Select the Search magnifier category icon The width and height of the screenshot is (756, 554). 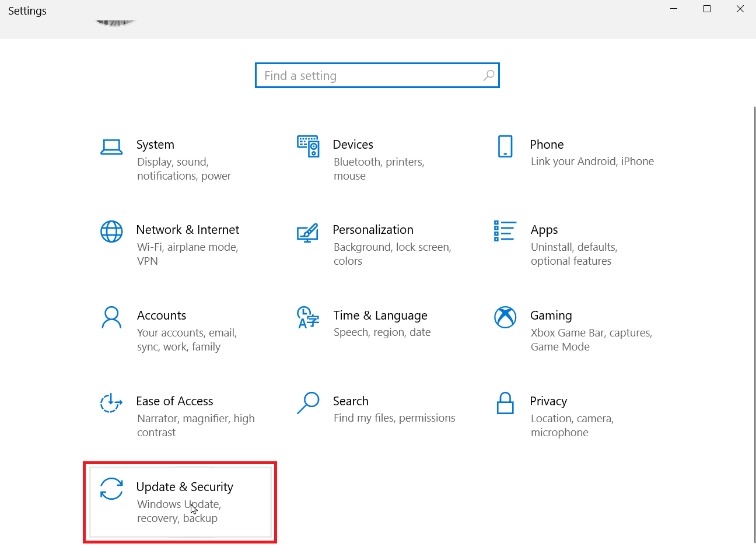coord(308,403)
